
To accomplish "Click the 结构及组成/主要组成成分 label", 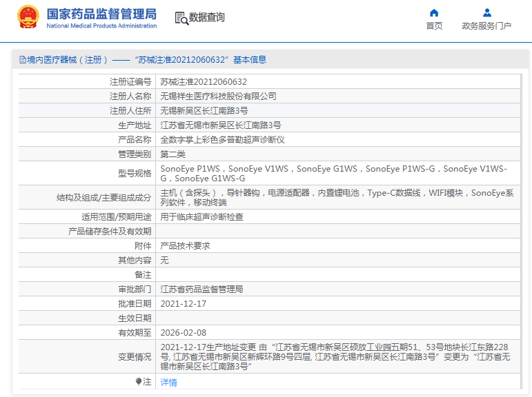I will (x=104, y=198).
